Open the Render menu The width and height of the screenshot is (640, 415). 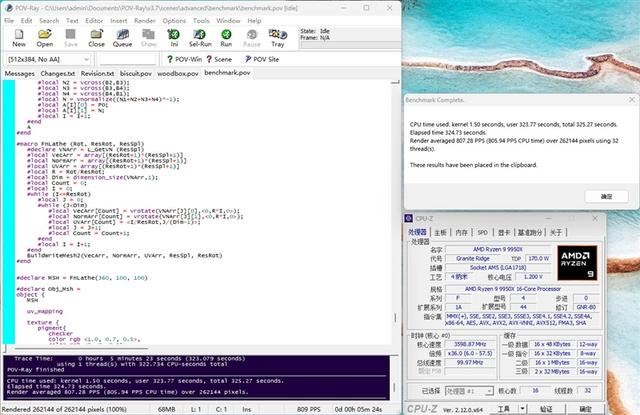(146, 20)
